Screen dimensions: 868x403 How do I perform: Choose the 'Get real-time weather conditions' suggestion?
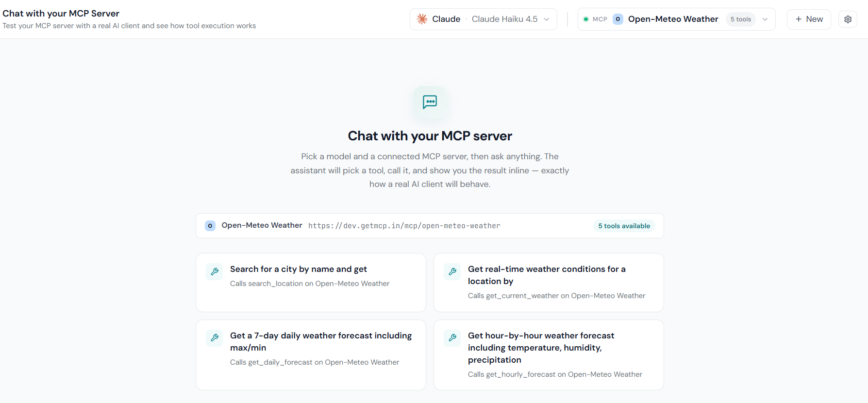point(549,283)
